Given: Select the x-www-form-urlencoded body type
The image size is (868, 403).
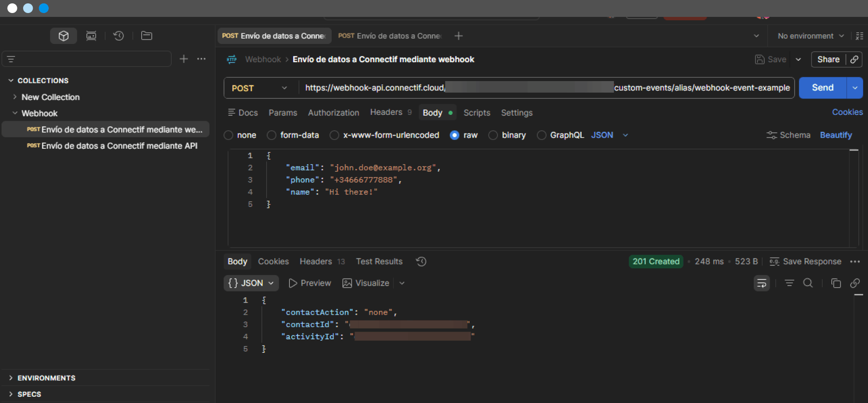Looking at the screenshot, I should click(384, 135).
